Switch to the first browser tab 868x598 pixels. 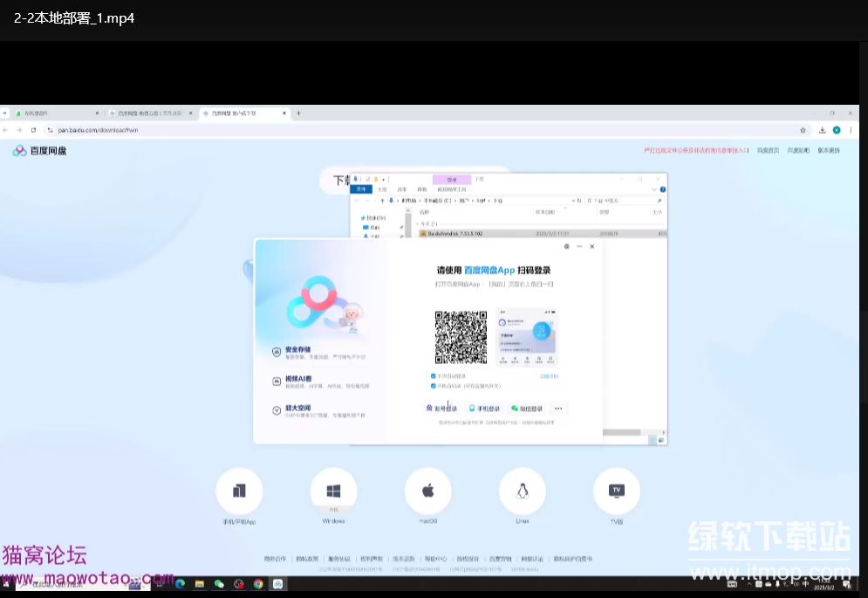[x=57, y=113]
